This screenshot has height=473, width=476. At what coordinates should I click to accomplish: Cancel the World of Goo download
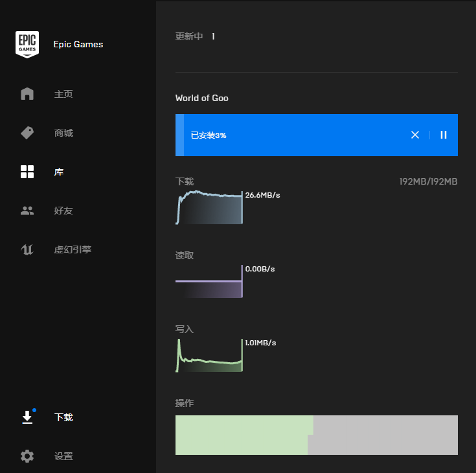pos(415,135)
